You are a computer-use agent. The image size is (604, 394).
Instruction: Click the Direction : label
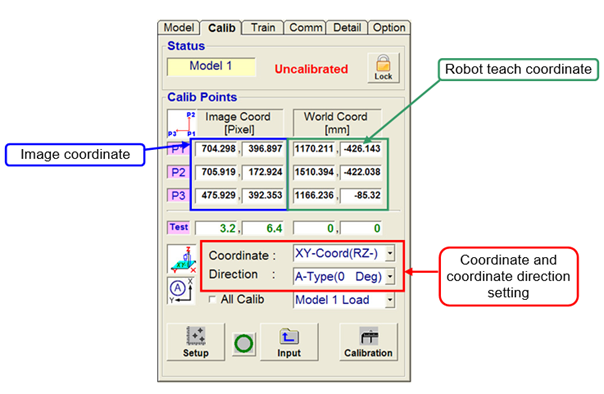(x=242, y=274)
